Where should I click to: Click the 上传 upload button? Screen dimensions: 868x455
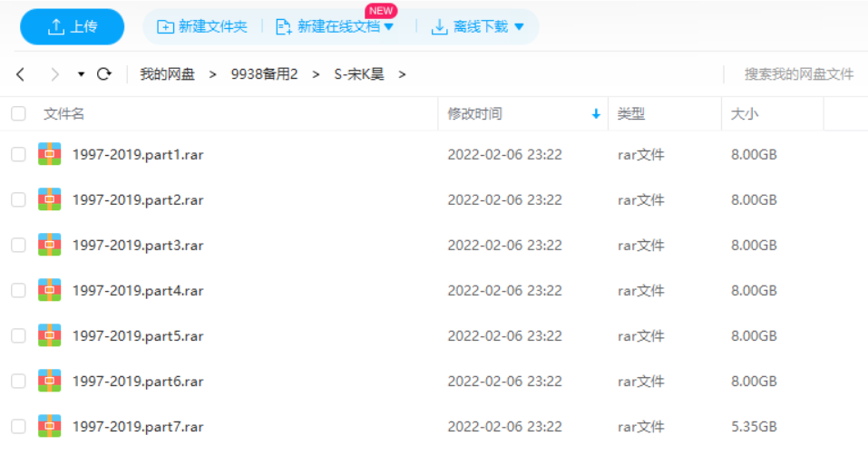point(73,27)
